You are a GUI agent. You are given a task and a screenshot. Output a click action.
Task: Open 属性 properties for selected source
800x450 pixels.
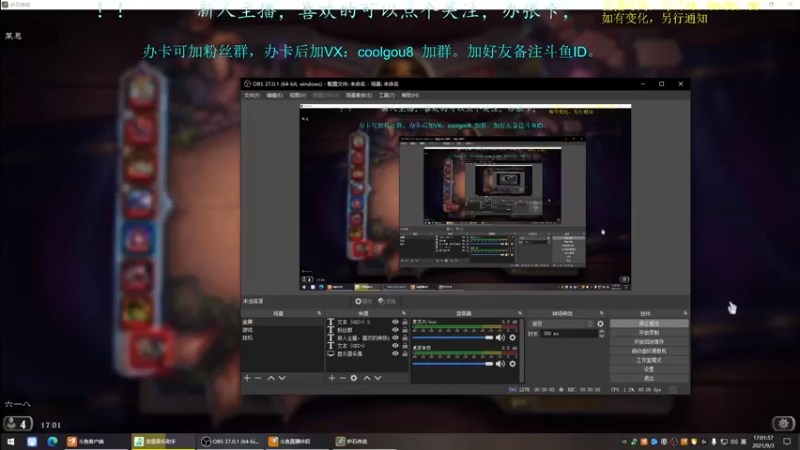pyautogui.click(x=363, y=302)
